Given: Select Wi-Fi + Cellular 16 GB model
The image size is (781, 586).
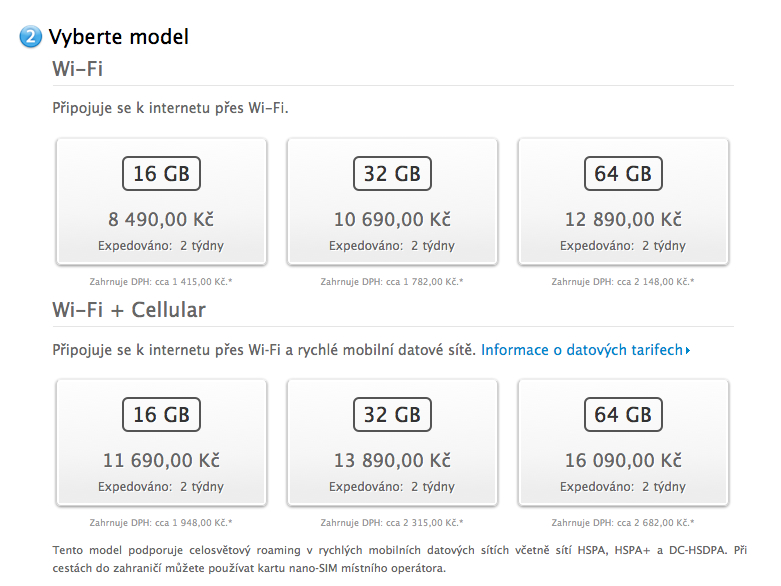Looking at the screenshot, I should [x=161, y=442].
